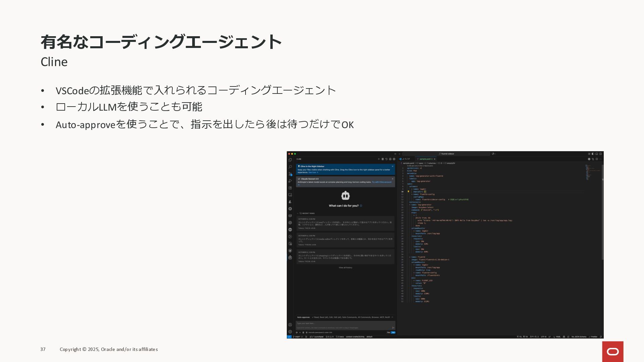The height and width of the screenshot is (362, 644).
Task: Collapse the Recent Tasks section
Action: [x=298, y=214]
